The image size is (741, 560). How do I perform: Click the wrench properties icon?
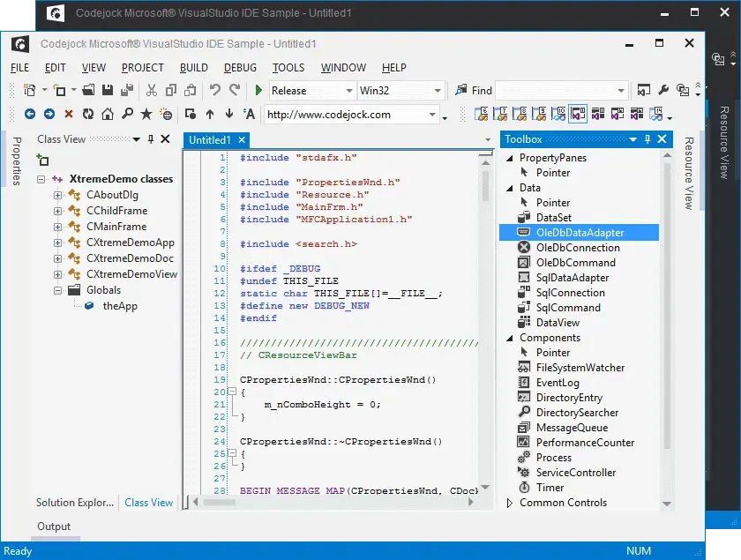click(x=663, y=90)
